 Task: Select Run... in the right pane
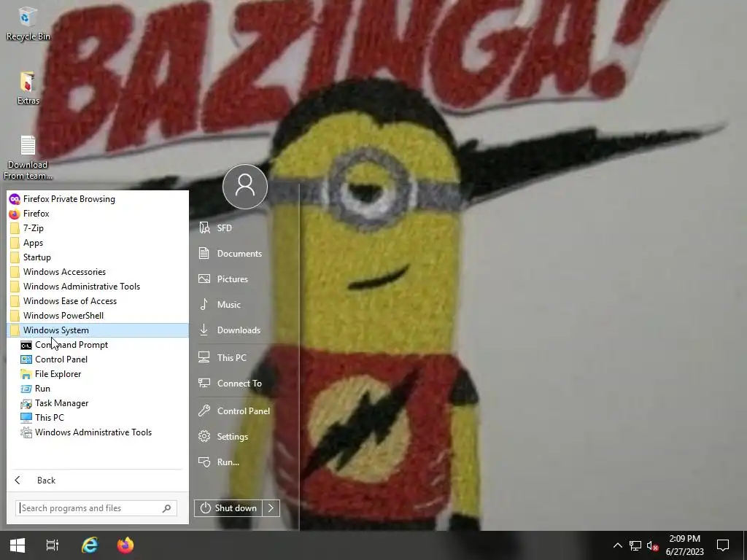coord(247,462)
